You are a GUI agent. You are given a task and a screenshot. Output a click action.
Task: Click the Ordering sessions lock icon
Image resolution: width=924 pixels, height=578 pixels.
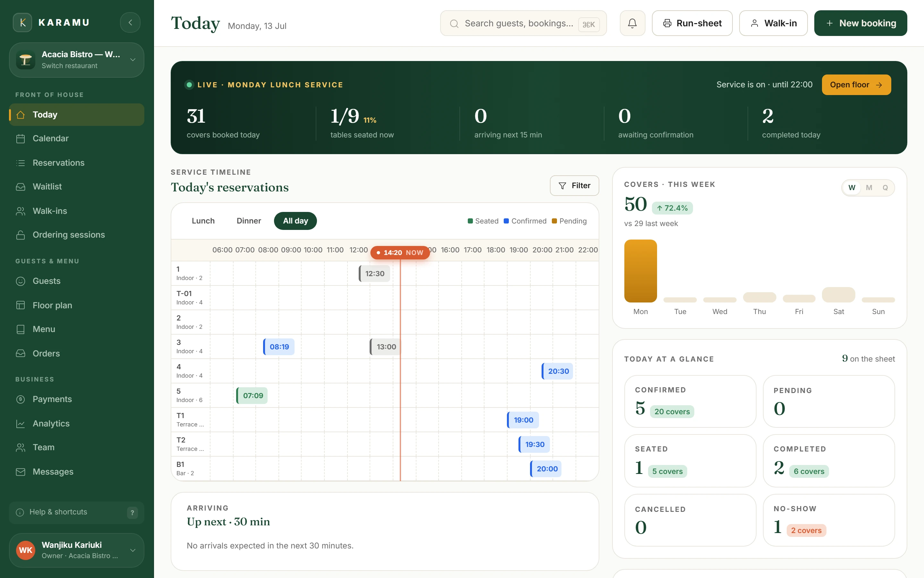click(21, 235)
